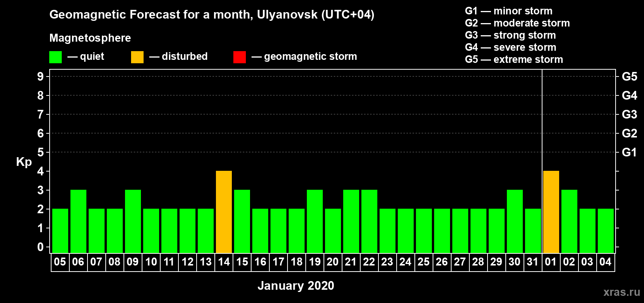Click the 'G2 — moderate storm' legend line
The height and width of the screenshot is (303, 644).
point(517,23)
